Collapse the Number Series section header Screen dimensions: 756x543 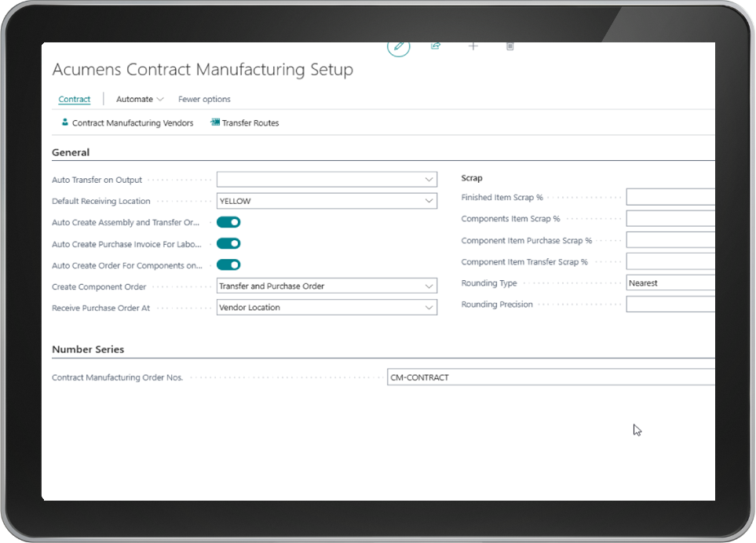88,349
